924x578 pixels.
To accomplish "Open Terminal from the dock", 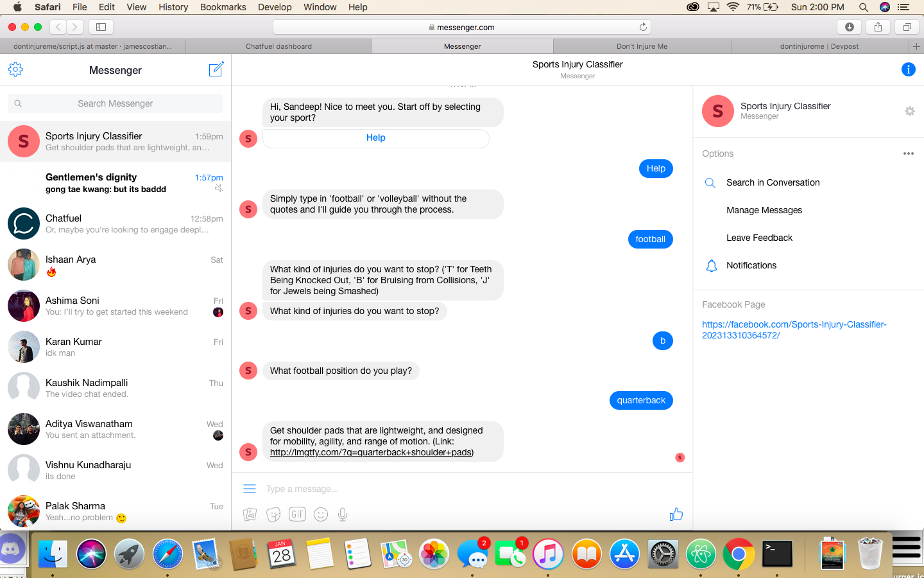I will coord(777,554).
